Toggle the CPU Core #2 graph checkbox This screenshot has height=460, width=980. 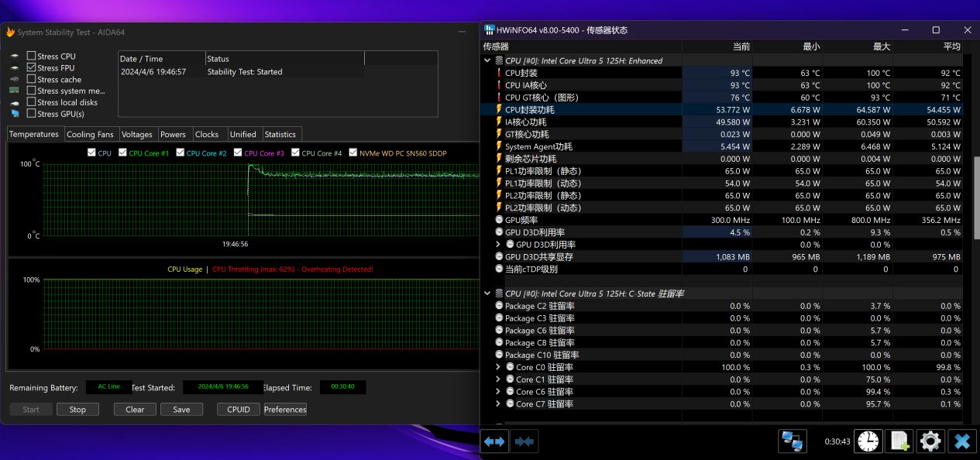(181, 153)
